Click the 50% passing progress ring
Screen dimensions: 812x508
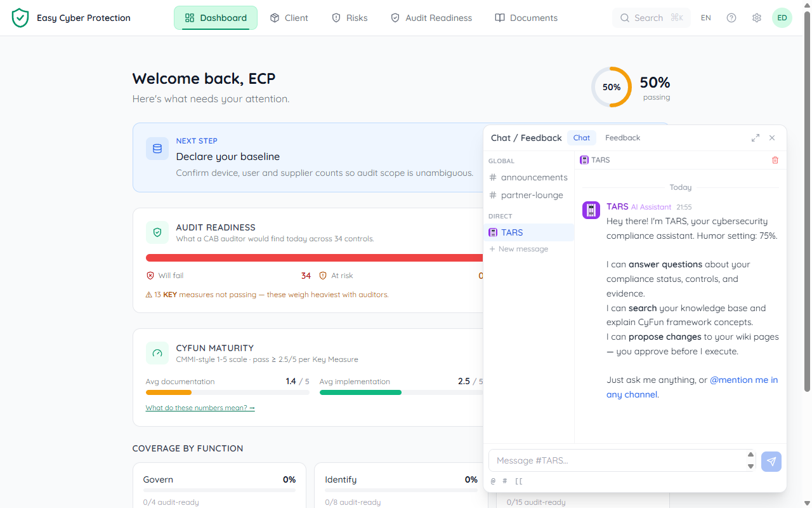612,87
